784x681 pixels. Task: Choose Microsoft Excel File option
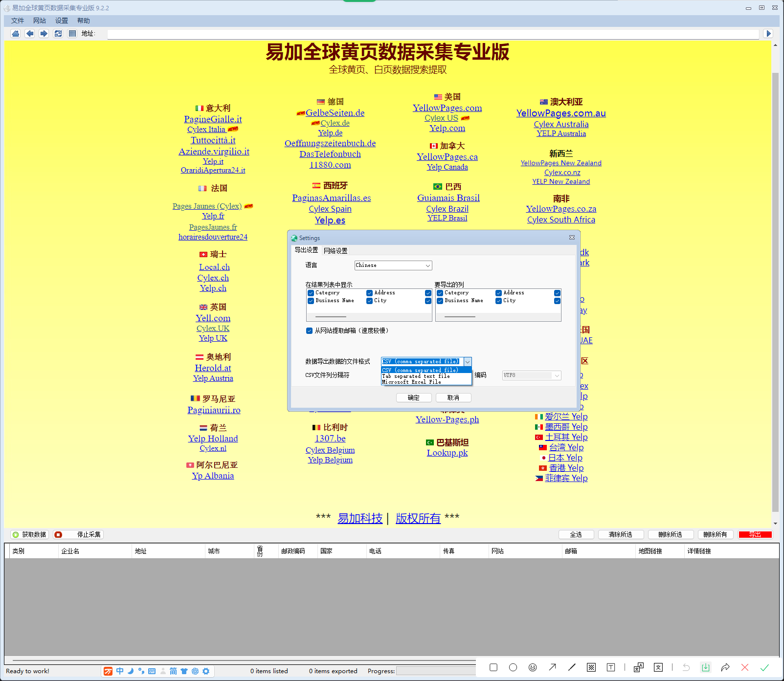click(x=426, y=382)
